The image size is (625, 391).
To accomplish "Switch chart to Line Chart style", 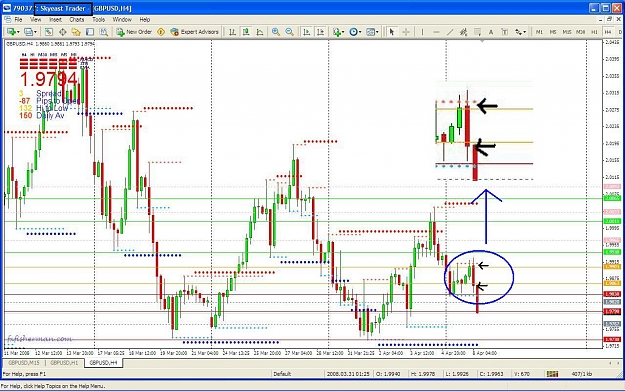I will (x=260, y=32).
